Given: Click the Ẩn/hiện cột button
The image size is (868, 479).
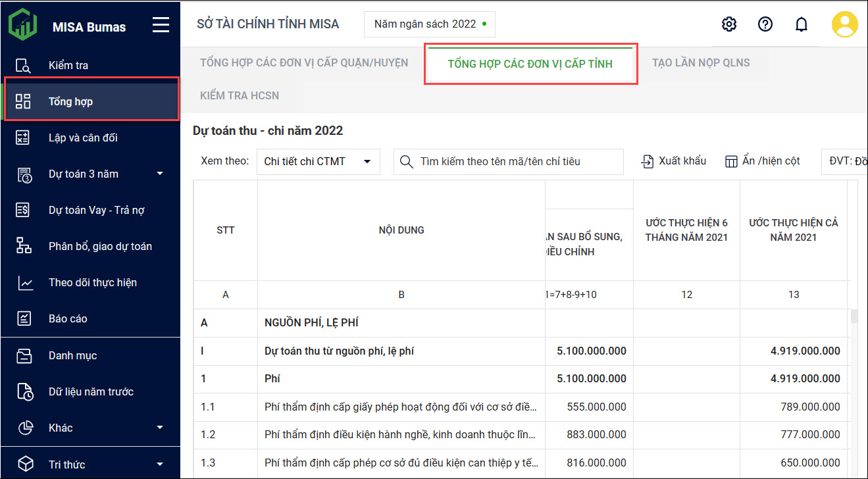Looking at the screenshot, I should click(762, 161).
